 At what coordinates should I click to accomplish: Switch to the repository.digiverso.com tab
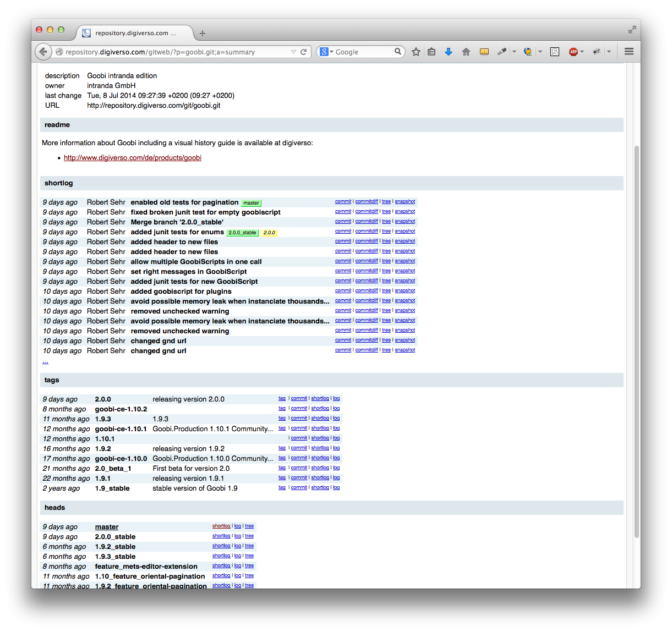134,33
